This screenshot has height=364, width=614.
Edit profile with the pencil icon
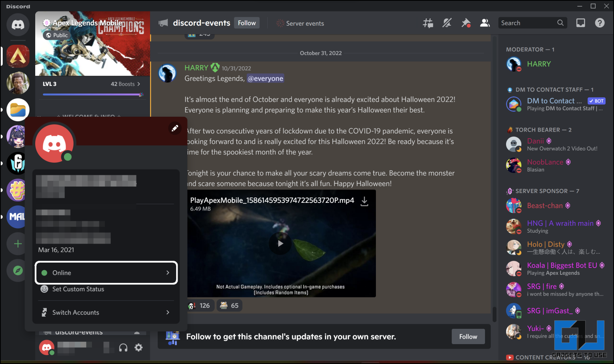(175, 128)
